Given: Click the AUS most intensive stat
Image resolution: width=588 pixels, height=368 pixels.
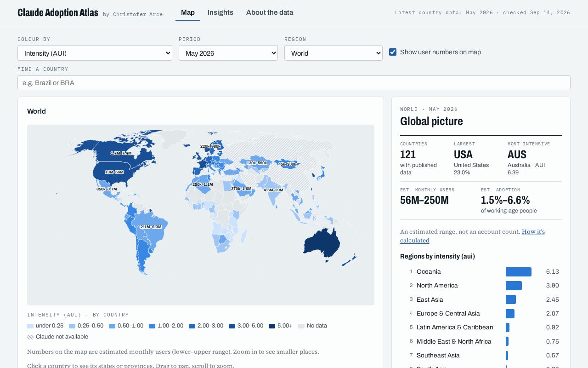Looking at the screenshot, I should click(517, 155).
